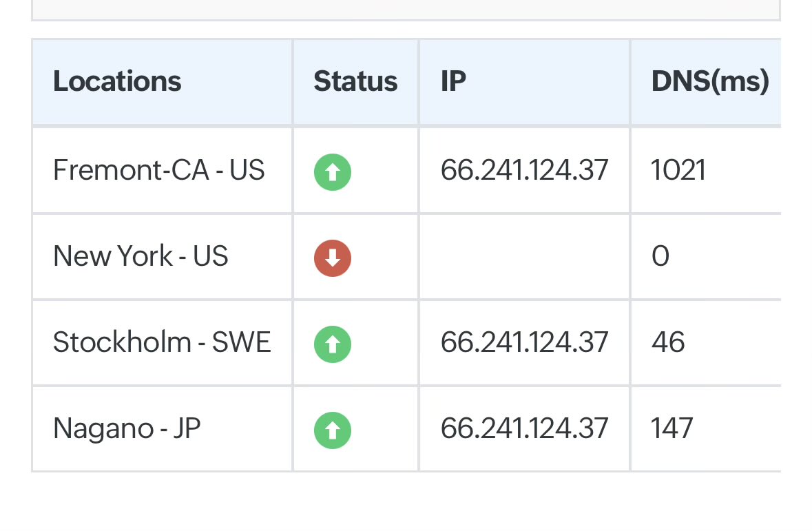Click Nagano green up status icon
Image resolution: width=812 pixels, height=531 pixels.
[333, 430]
